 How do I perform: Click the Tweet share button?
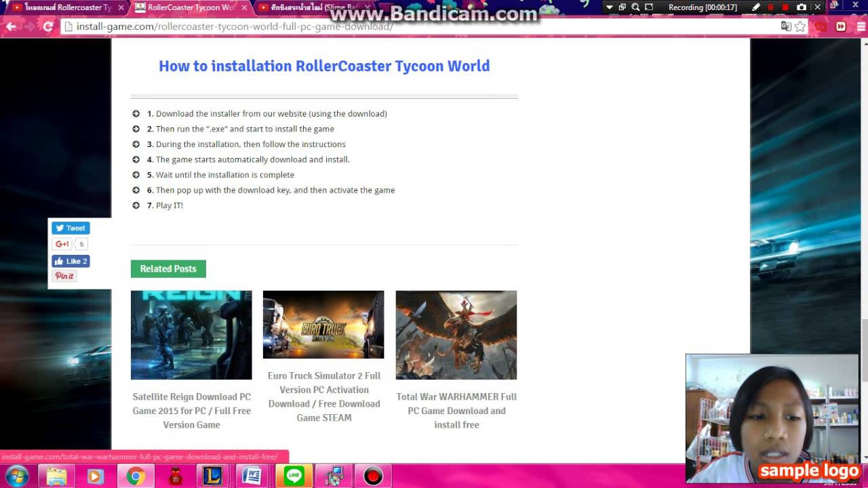coord(71,228)
